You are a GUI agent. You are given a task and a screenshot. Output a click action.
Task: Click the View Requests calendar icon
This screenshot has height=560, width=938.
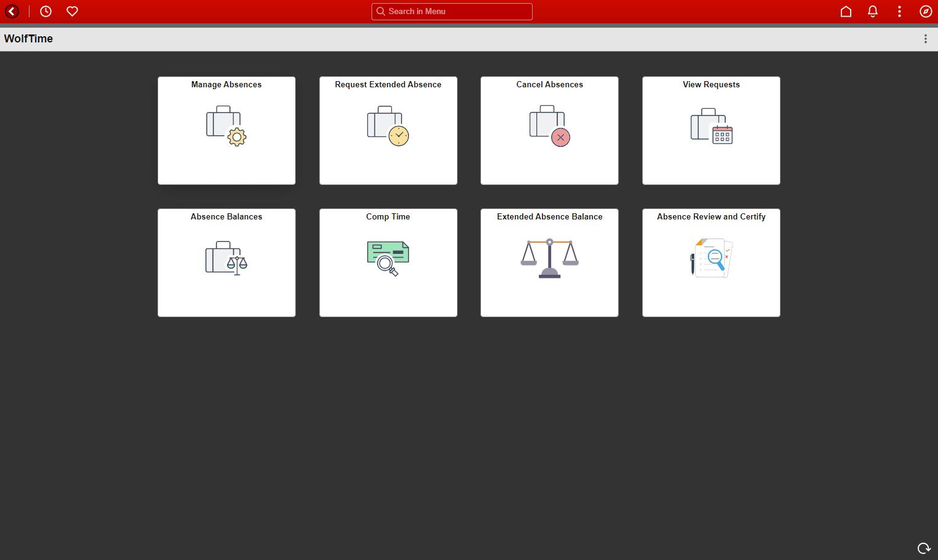(712, 126)
